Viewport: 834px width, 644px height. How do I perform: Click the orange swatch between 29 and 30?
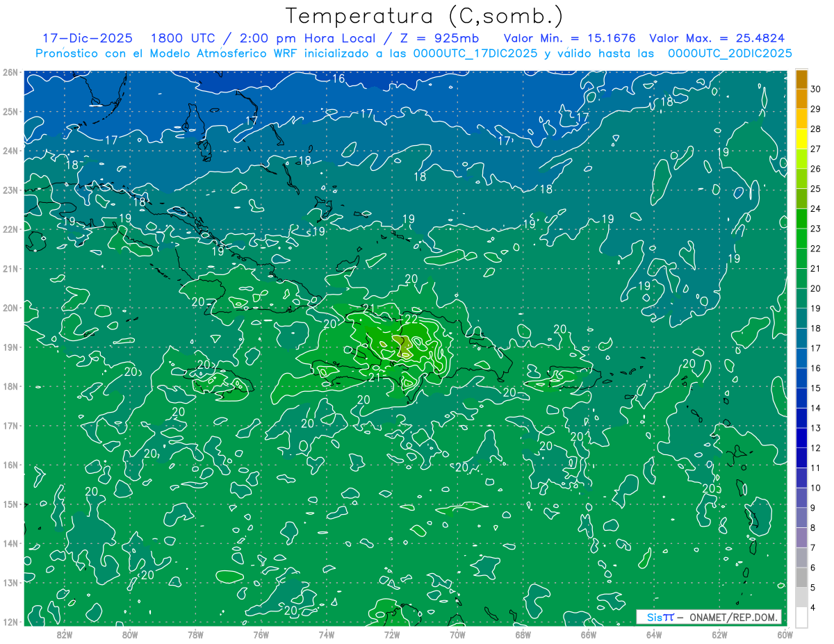tap(801, 99)
